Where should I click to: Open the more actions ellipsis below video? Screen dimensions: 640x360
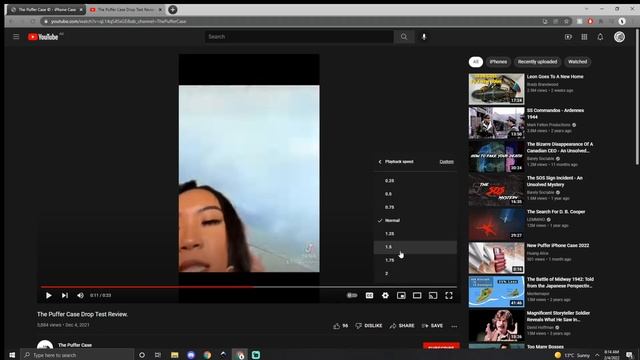(x=454, y=326)
